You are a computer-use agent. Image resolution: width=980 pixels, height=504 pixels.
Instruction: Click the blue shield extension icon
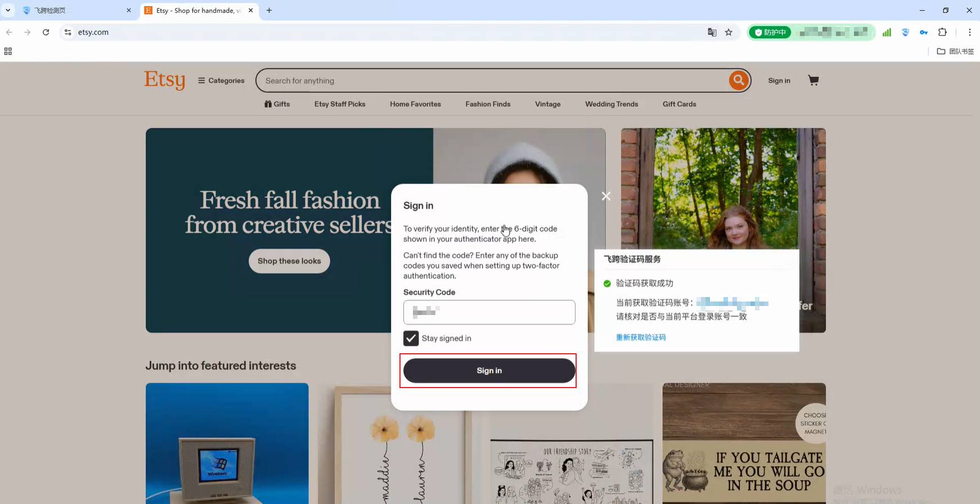click(x=905, y=32)
